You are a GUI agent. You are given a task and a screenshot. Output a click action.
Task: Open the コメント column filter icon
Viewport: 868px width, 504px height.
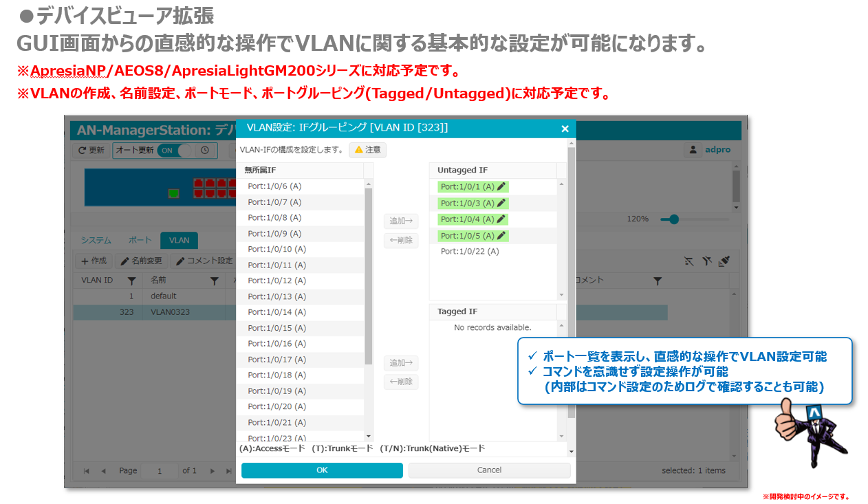tap(658, 281)
